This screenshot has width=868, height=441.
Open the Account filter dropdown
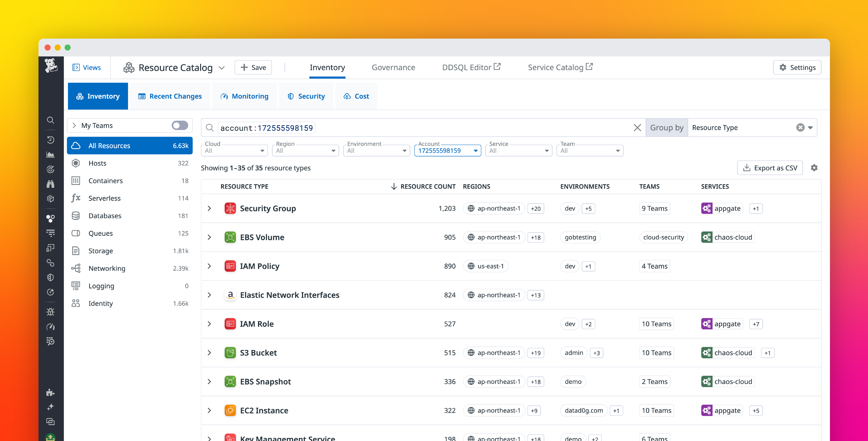[447, 150]
